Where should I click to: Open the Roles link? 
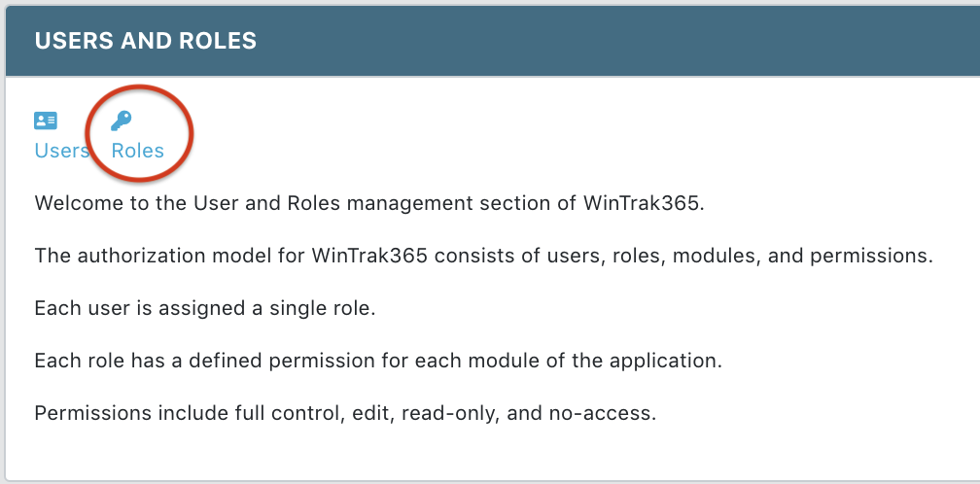[x=138, y=151]
